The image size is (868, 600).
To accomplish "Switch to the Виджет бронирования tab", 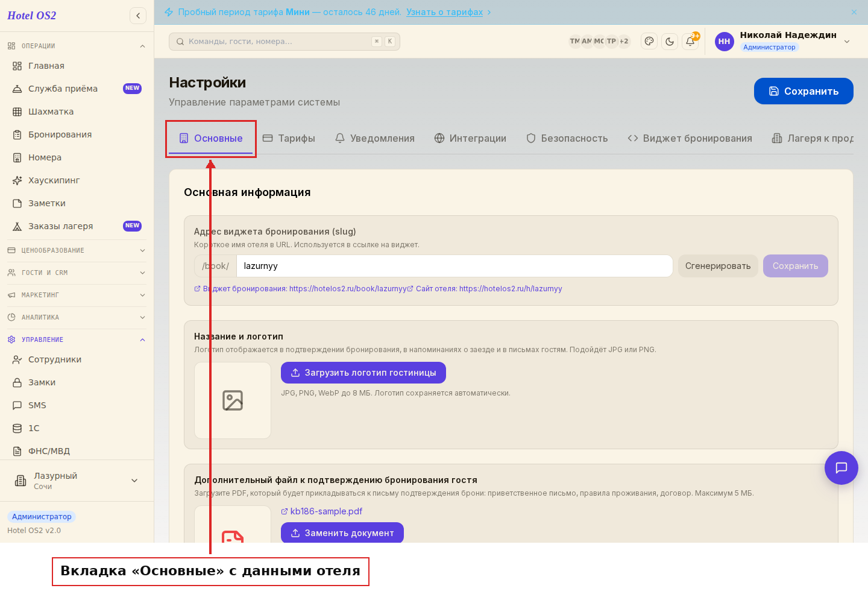I will point(690,138).
